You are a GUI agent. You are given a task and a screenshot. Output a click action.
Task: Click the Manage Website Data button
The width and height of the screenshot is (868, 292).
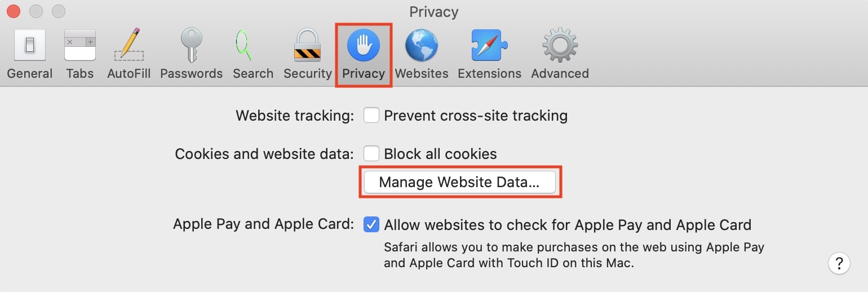pyautogui.click(x=459, y=182)
